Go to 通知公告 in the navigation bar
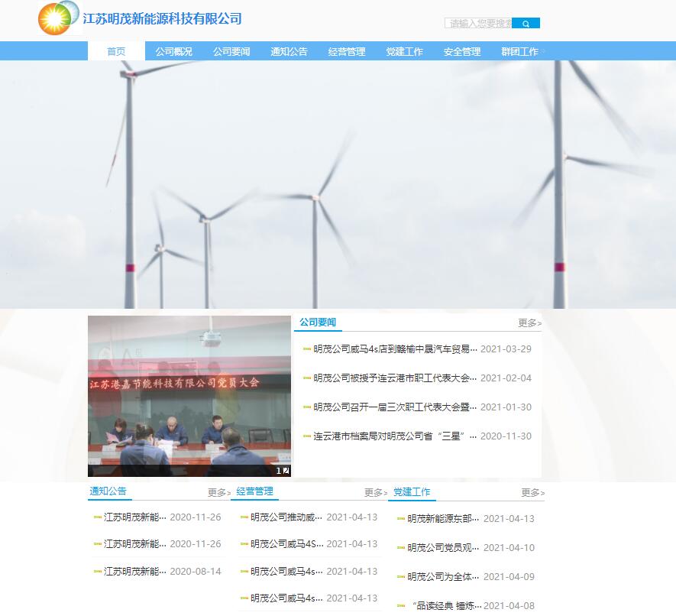 pos(289,51)
